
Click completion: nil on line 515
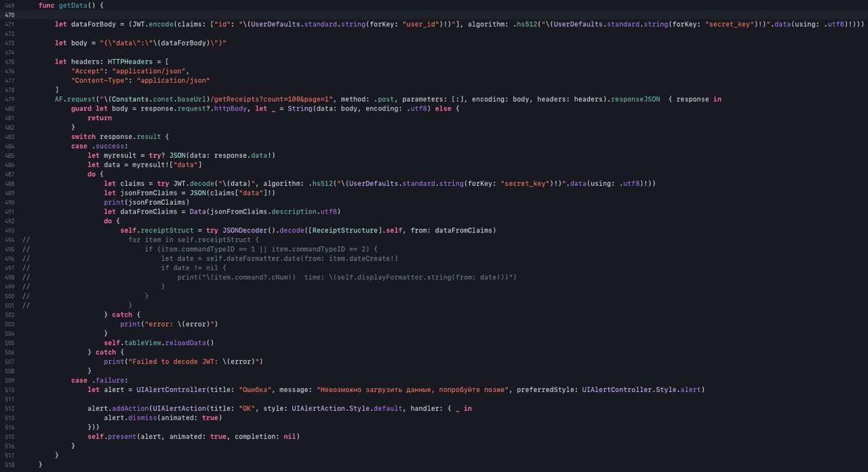tap(266, 436)
